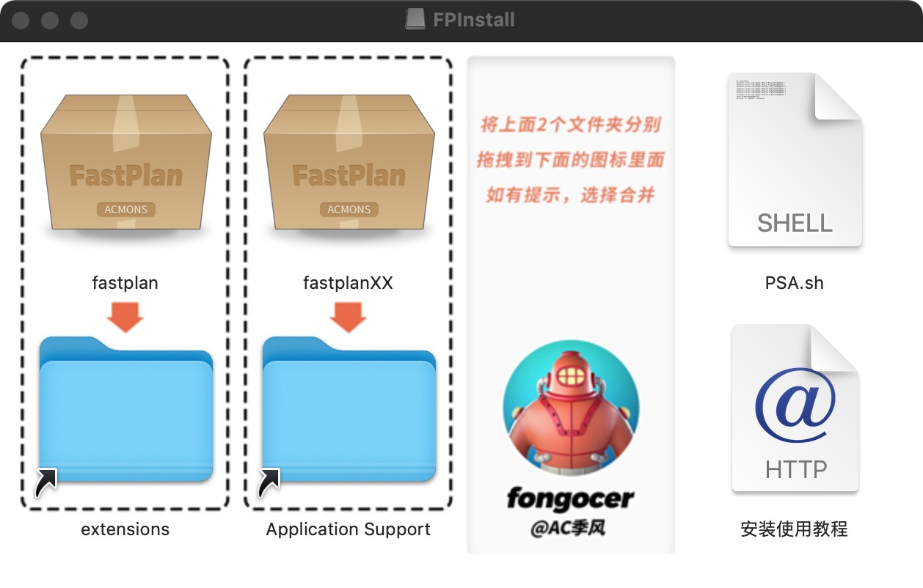Click the FPInstall disk icon in title bar

tap(415, 19)
